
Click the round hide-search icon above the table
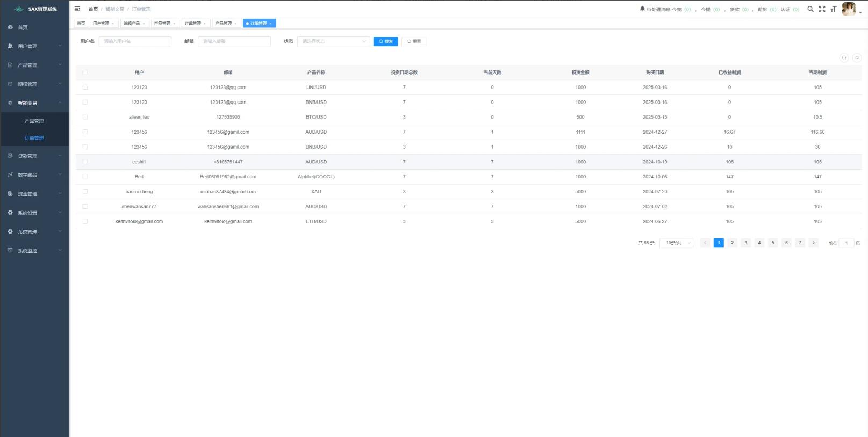[x=844, y=58]
